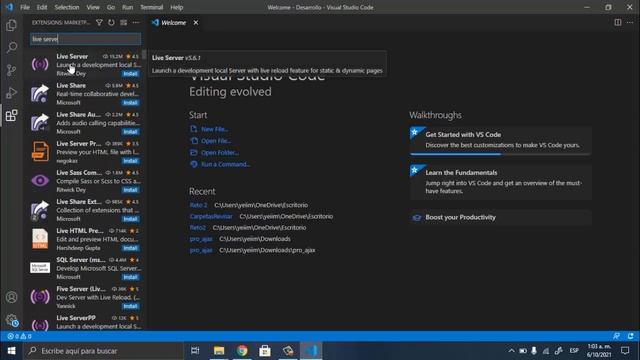Select the Live Server extension icon
This screenshot has height=360, width=640.
40,64
